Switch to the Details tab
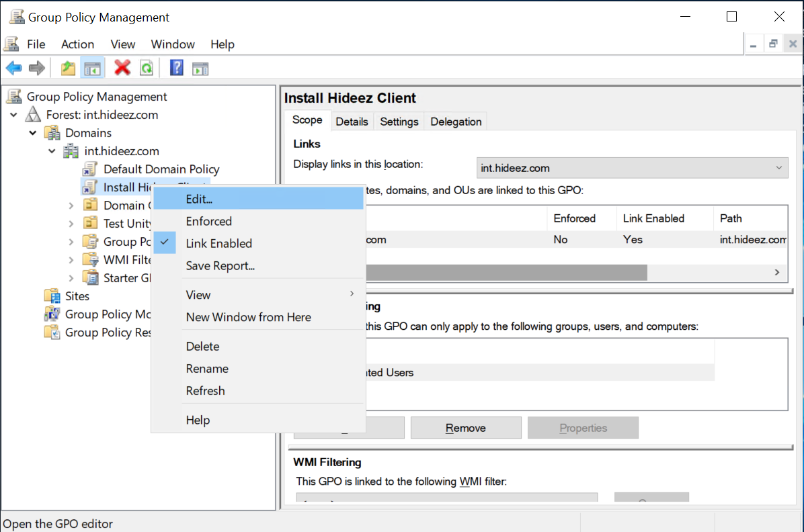Screen dimensions: 804x532 pos(352,122)
